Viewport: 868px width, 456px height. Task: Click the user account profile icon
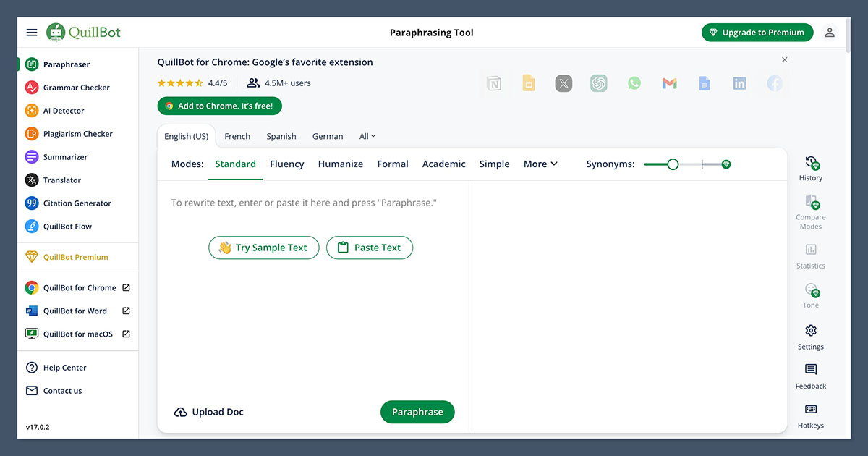(x=830, y=33)
